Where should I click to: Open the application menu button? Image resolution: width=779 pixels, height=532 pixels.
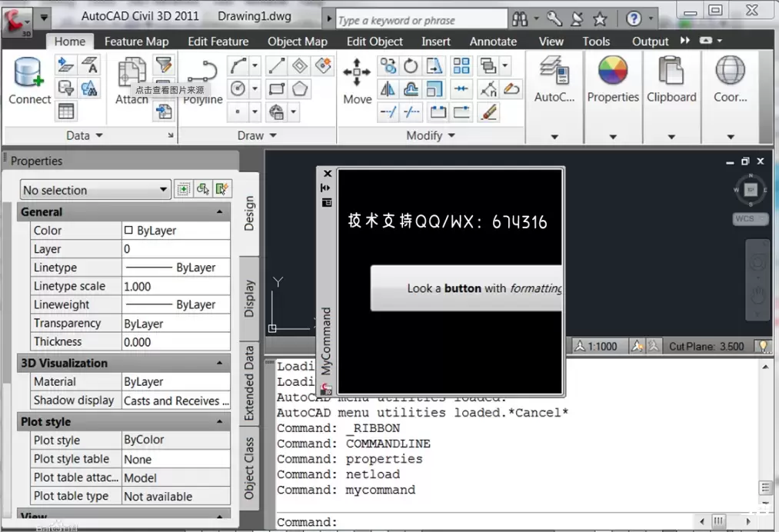18,22
